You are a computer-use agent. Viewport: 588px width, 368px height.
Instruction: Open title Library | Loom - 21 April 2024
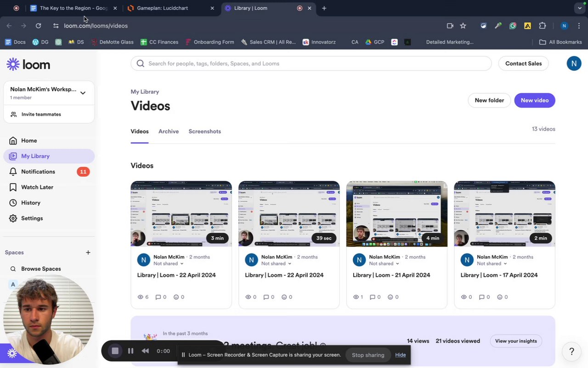(x=391, y=275)
